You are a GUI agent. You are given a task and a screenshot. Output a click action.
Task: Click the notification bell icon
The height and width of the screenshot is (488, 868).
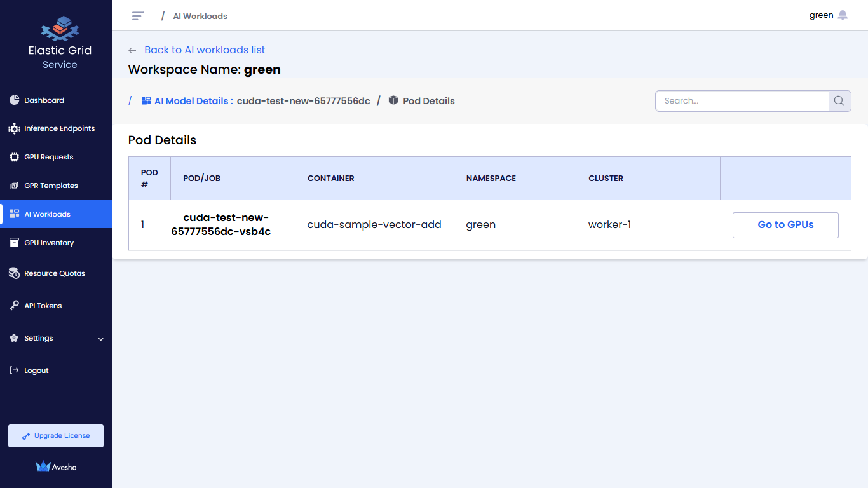(843, 15)
